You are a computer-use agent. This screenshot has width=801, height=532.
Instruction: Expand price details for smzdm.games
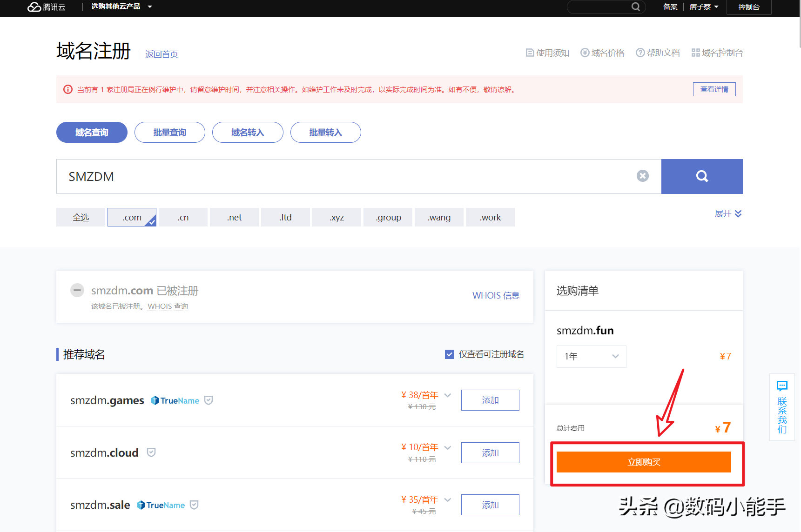point(448,395)
